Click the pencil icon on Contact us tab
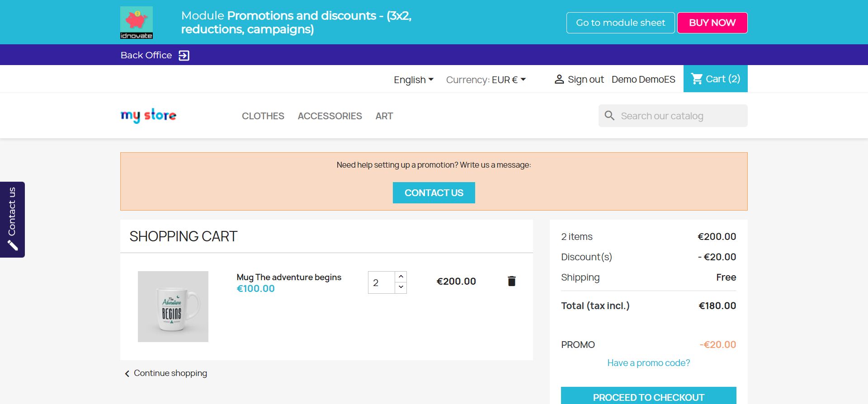This screenshot has width=868, height=404. click(13, 245)
